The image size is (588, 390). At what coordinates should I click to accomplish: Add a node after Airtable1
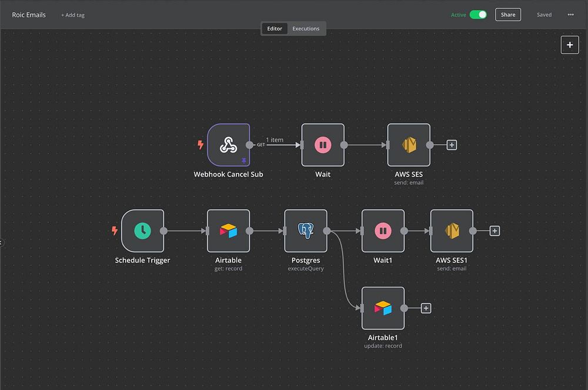click(426, 308)
